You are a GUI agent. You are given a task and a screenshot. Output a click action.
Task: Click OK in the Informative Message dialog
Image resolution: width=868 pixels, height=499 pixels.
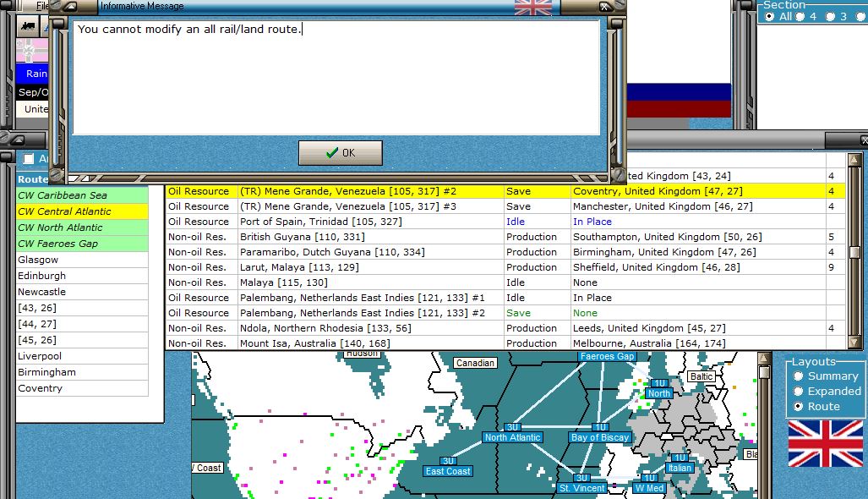point(340,153)
